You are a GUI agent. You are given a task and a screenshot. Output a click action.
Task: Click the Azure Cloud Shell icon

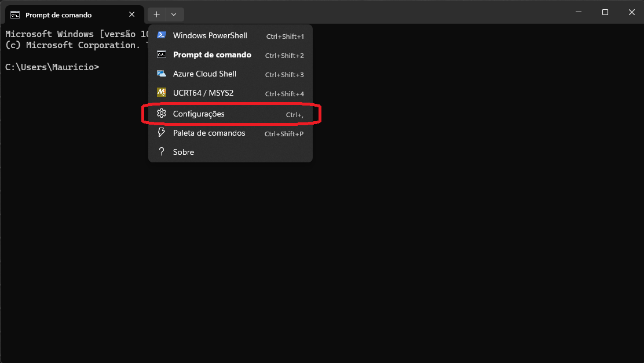[x=162, y=74]
